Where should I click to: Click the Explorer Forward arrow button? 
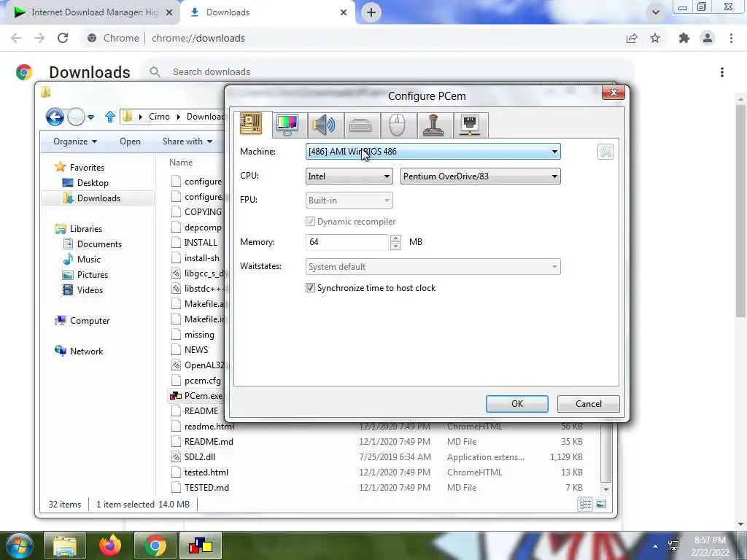click(76, 117)
